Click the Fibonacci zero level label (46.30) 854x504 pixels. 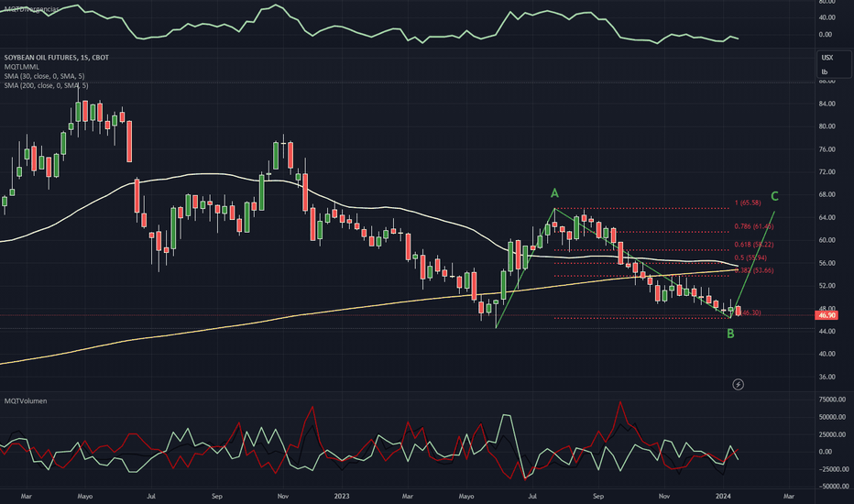(x=750, y=312)
